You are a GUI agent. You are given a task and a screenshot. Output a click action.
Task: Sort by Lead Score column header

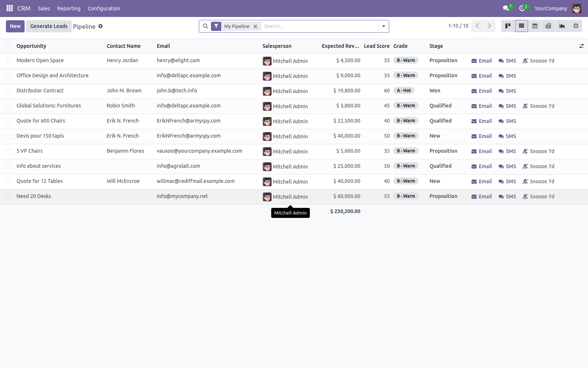377,46
